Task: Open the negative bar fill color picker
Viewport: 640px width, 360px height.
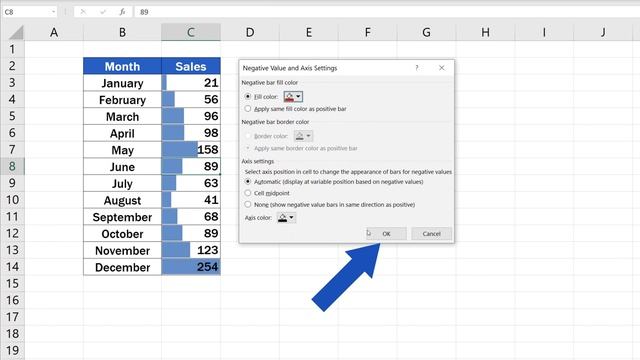Action: coord(293,97)
